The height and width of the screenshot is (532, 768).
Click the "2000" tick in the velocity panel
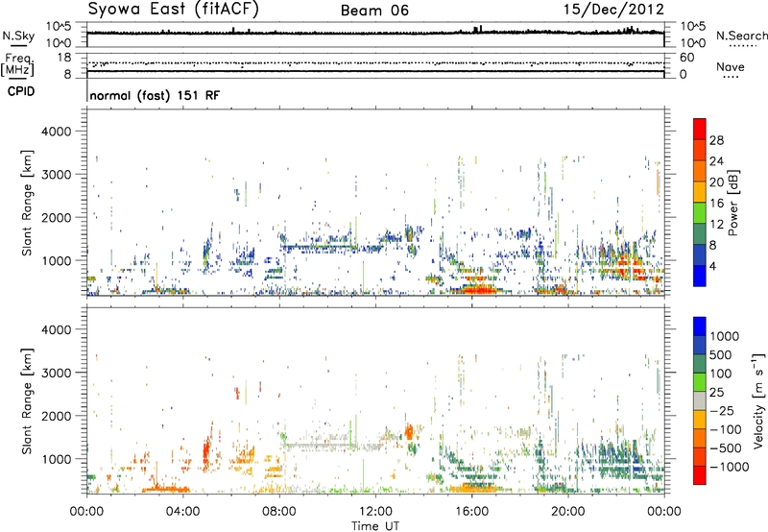(56, 416)
